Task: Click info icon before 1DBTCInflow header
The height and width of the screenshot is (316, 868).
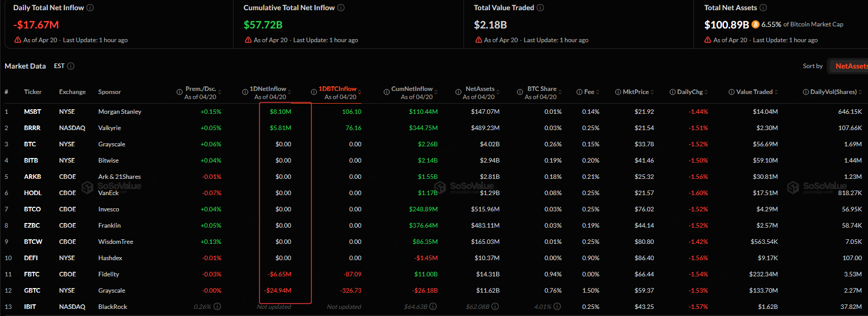Action: [314, 92]
